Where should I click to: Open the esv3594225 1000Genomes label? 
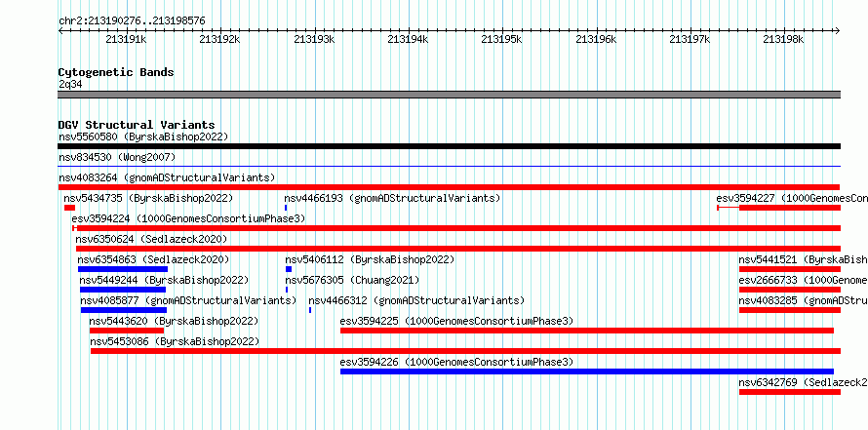(x=456, y=321)
